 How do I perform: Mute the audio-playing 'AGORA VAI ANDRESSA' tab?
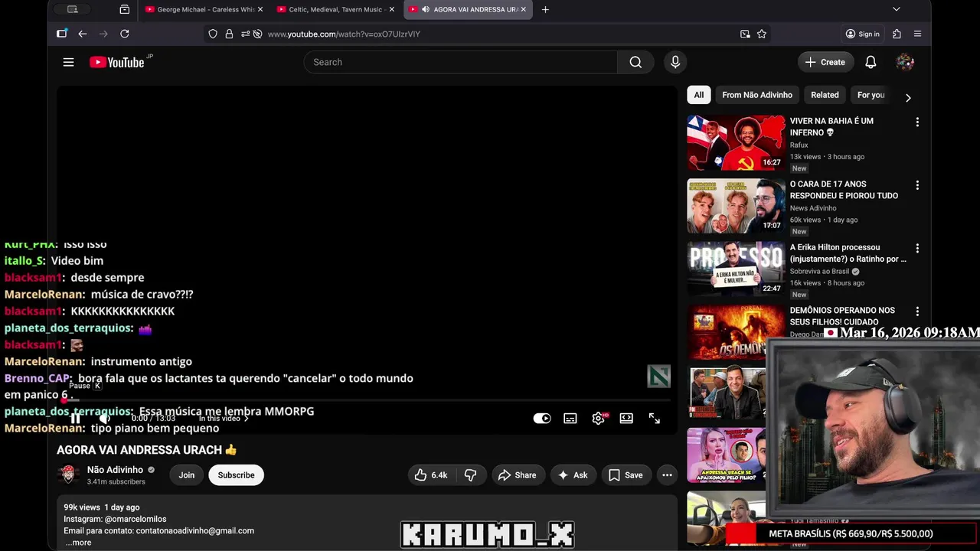tap(426, 9)
